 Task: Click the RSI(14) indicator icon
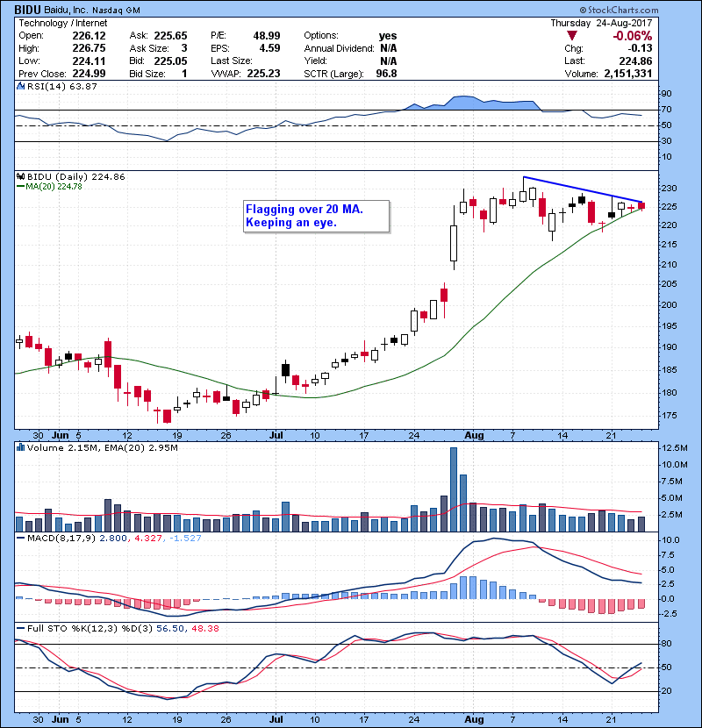(x=20, y=86)
